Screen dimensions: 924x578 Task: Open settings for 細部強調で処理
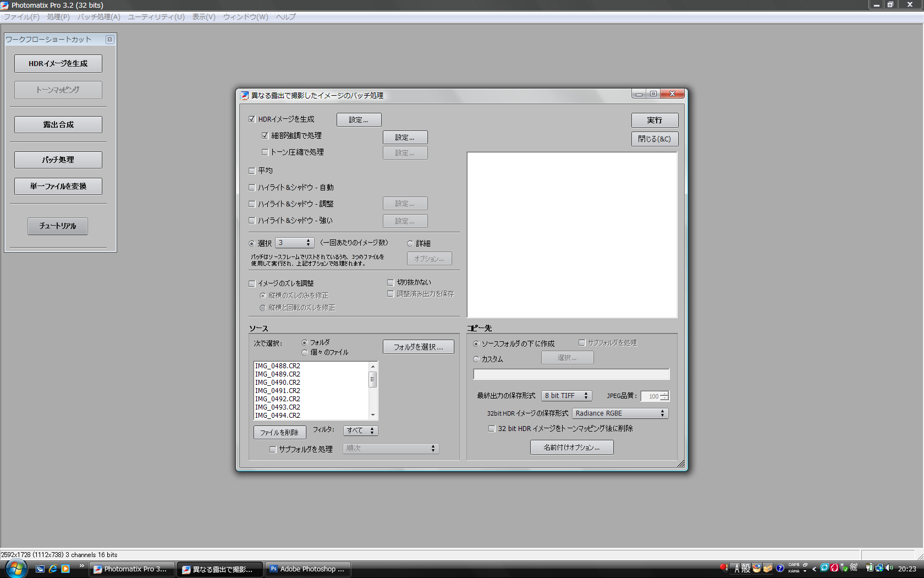(405, 137)
